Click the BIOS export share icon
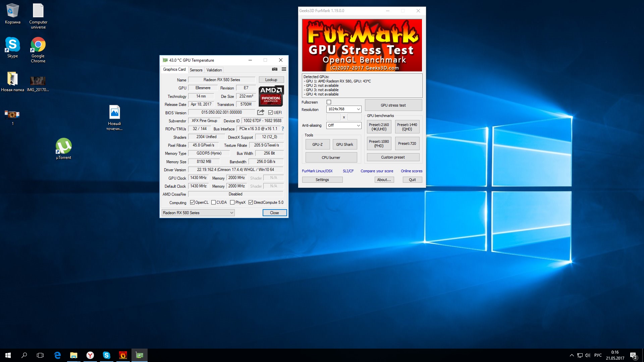644x362 pixels. pos(261,112)
